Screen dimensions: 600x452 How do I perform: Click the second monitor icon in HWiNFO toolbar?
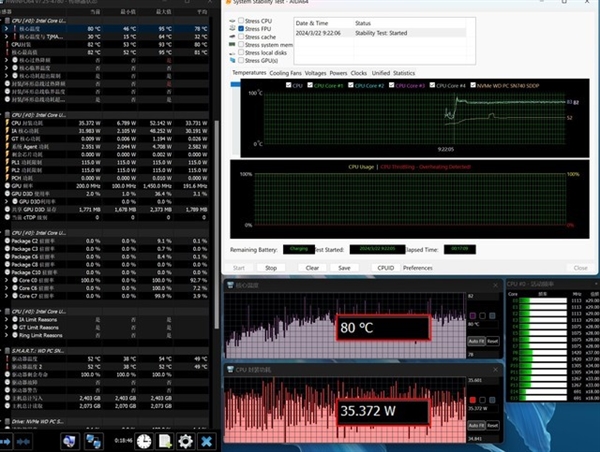click(94, 440)
